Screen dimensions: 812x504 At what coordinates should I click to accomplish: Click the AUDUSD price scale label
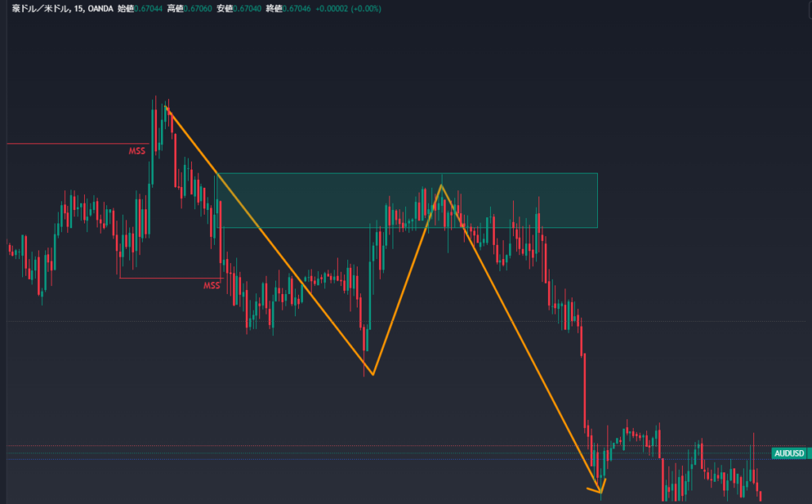coord(789,454)
